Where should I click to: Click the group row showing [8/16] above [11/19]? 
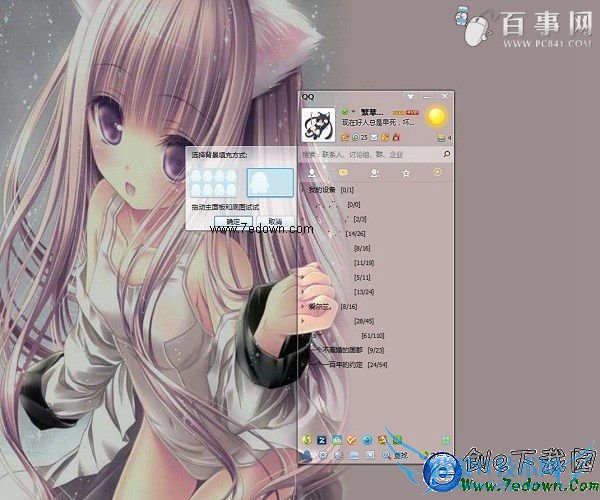[x=376, y=248]
